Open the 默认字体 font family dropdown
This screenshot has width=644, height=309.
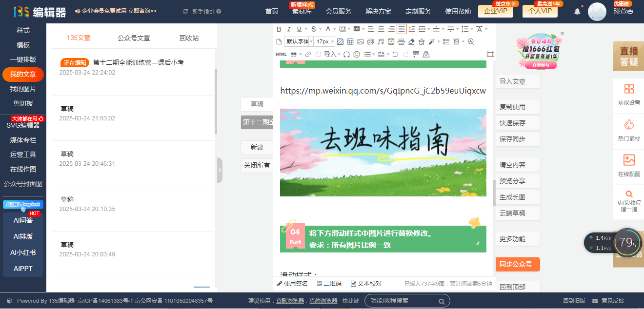297,42
